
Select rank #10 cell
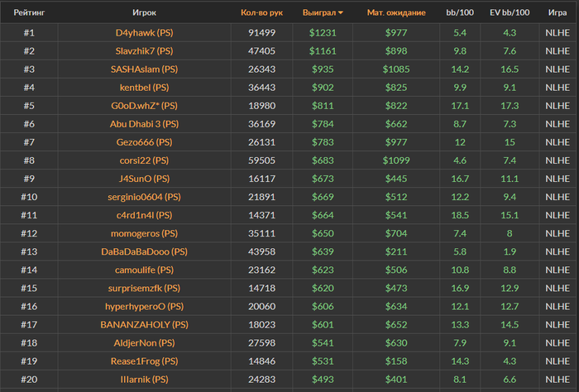tap(29, 197)
